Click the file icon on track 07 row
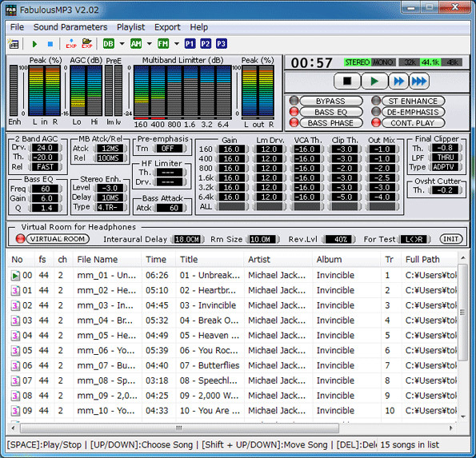Image resolution: width=476 pixels, height=458 pixels. point(15,380)
